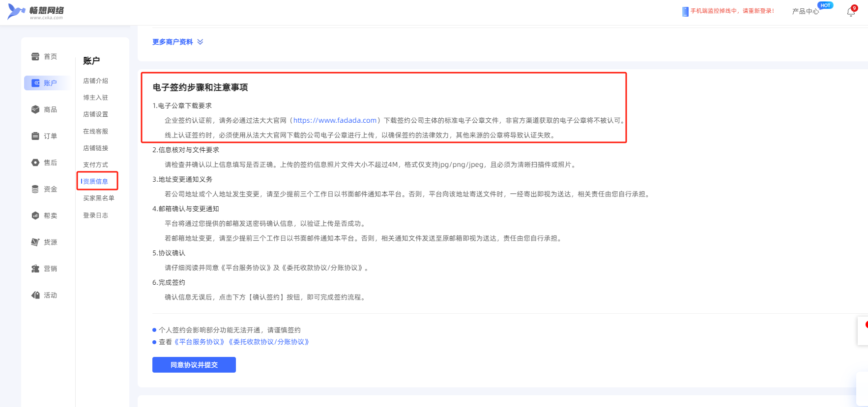
Task: Open the 售后 navigation item
Action: pyautogui.click(x=50, y=163)
